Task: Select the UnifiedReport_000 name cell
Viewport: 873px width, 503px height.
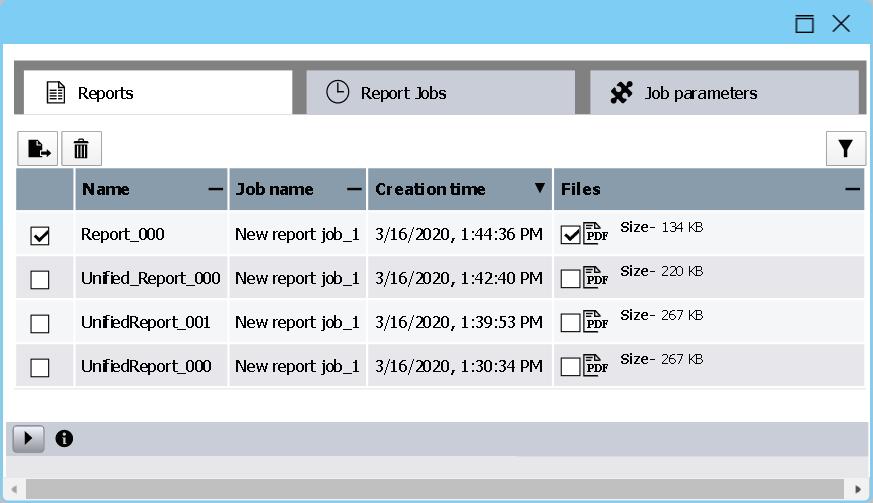Action: (x=151, y=366)
